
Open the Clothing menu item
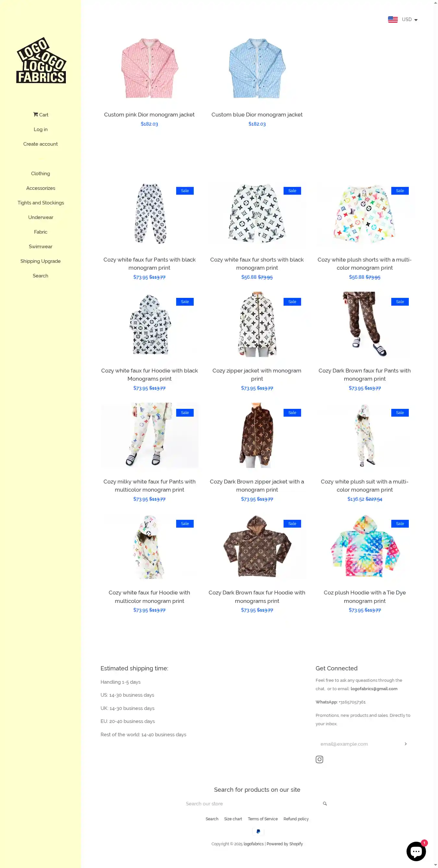pos(41,174)
